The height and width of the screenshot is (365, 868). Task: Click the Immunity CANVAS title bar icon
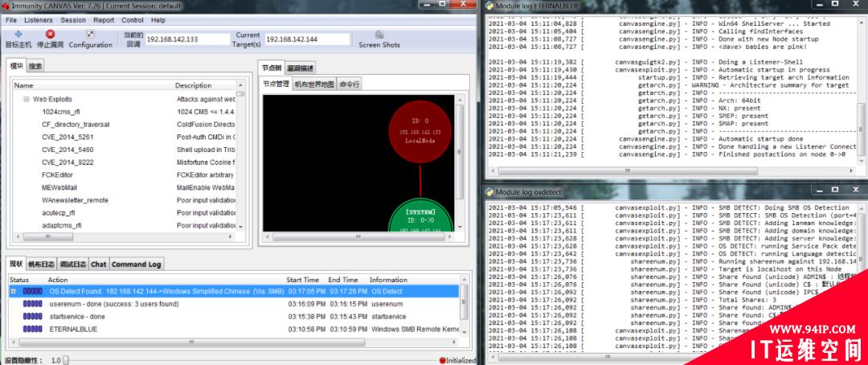(x=5, y=6)
